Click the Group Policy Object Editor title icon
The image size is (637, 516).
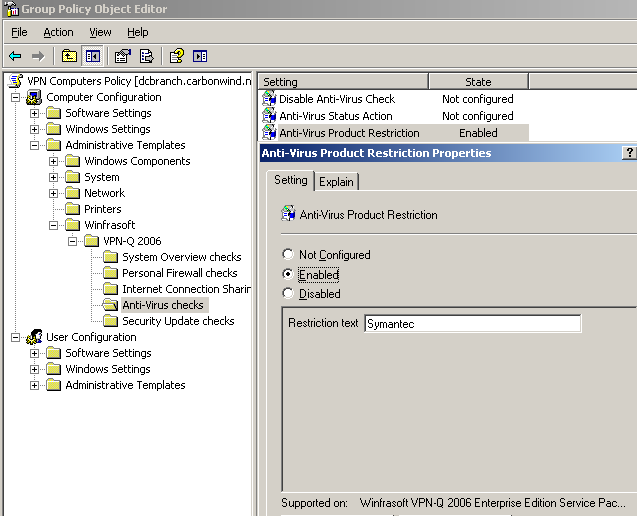coord(11,9)
